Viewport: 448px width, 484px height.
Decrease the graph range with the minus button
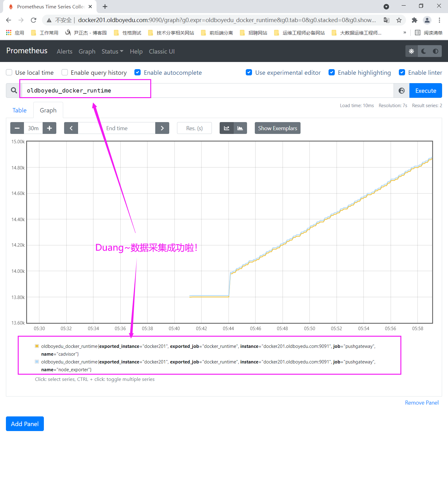coord(17,128)
